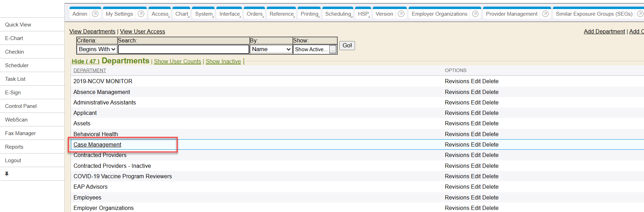
Task: Click pop-out icon for Similar Exposure Groups
Action: click(x=640, y=14)
